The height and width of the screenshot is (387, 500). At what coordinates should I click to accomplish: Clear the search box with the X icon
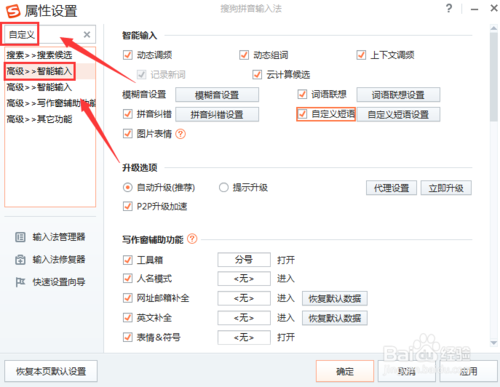coord(87,34)
